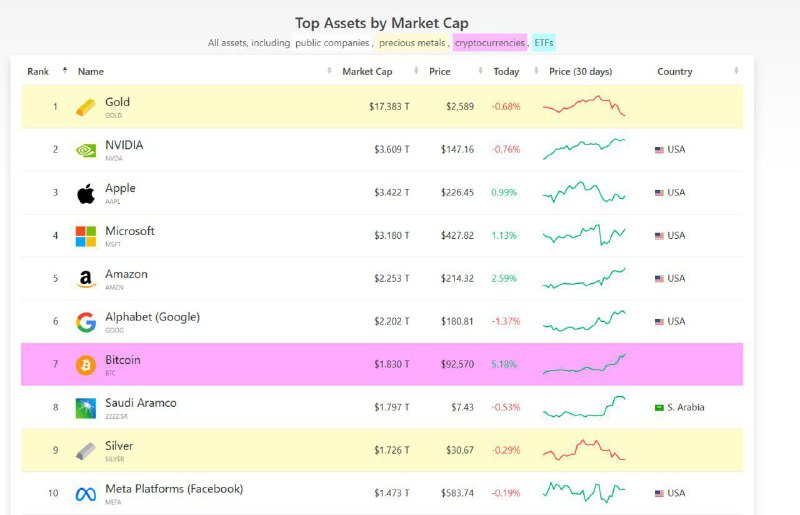Click Bitcoin's today change 5.18%
Image resolution: width=800 pixels, height=515 pixels.
pyautogui.click(x=504, y=364)
